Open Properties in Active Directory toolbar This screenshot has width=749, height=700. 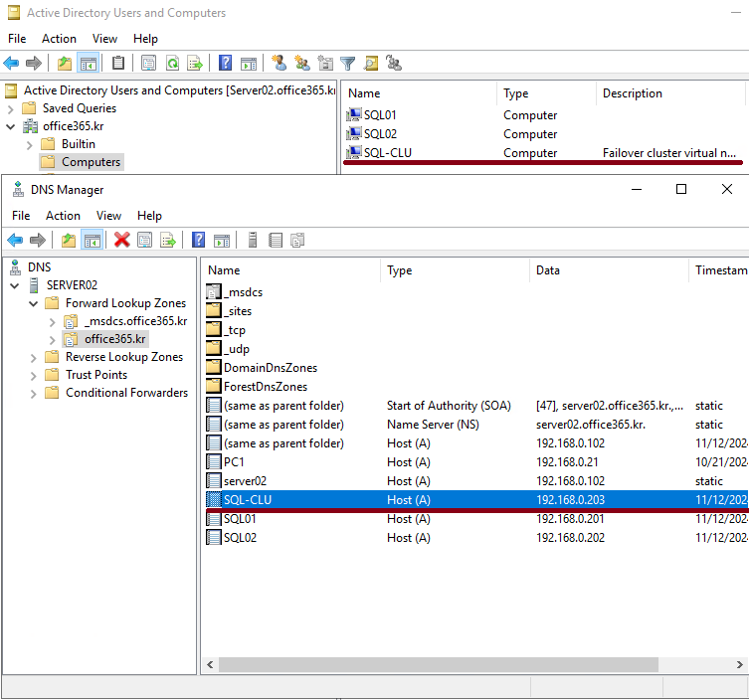coord(148,63)
